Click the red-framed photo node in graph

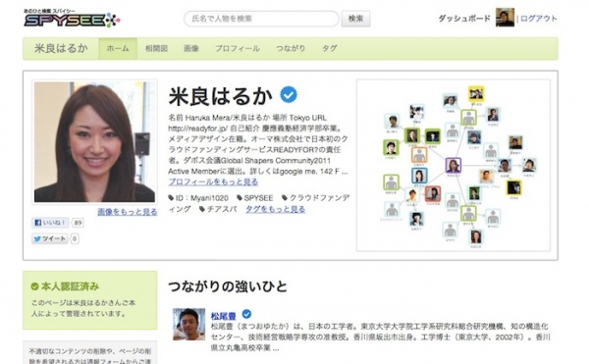coord(433,194)
